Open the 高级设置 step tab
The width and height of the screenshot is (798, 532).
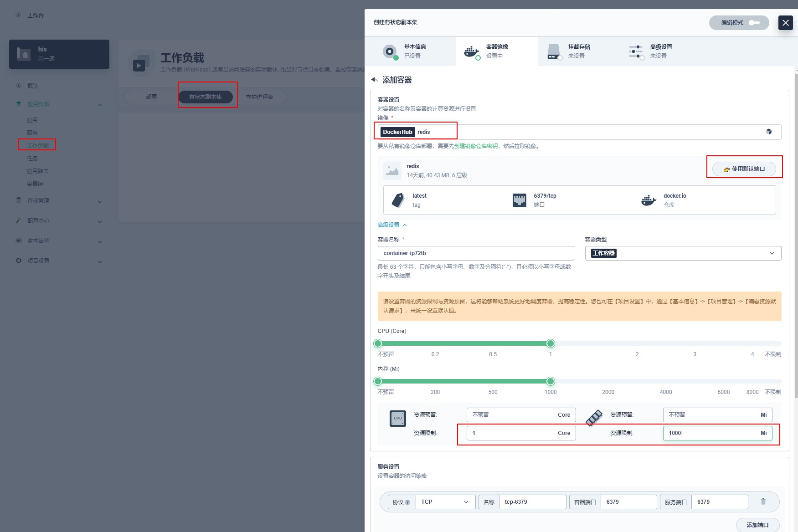point(660,51)
